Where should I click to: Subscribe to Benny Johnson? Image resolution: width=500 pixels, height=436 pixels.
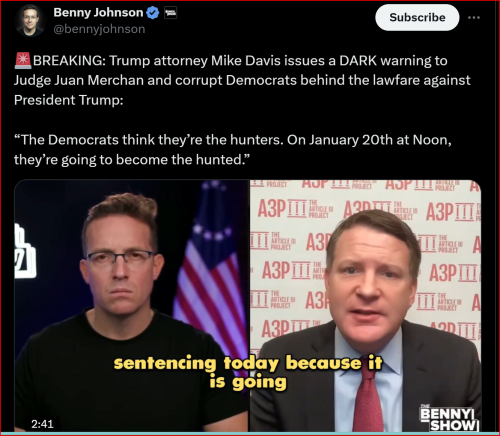(417, 17)
